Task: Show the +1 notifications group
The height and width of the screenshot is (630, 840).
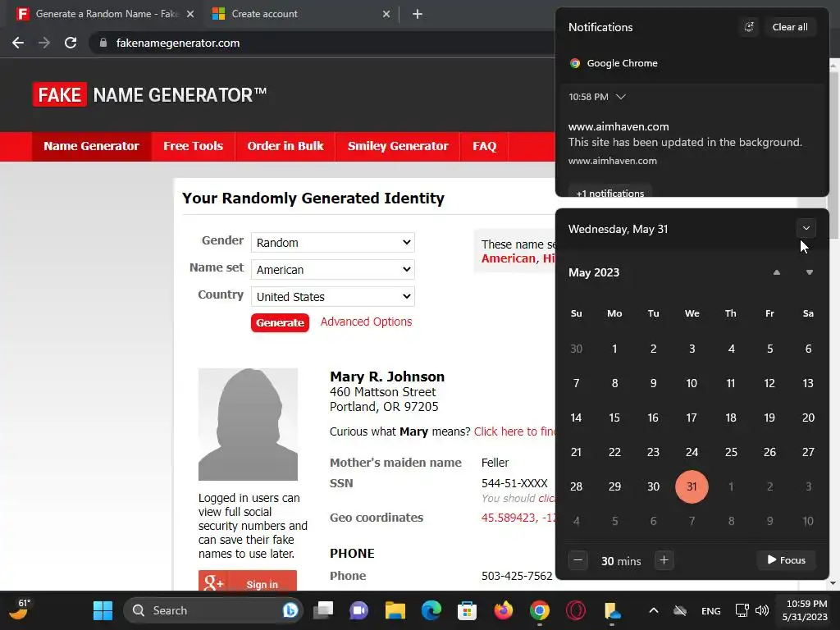Action: pyautogui.click(x=609, y=193)
